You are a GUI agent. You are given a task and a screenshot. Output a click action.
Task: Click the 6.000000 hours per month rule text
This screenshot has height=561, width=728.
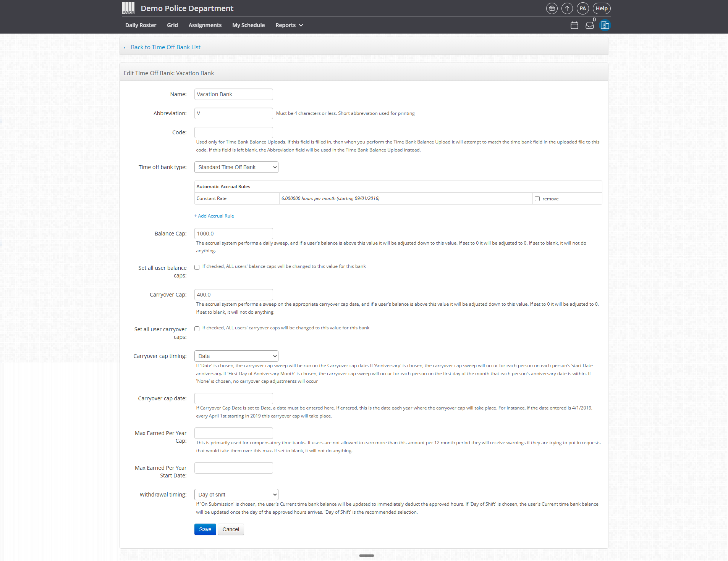[330, 198]
